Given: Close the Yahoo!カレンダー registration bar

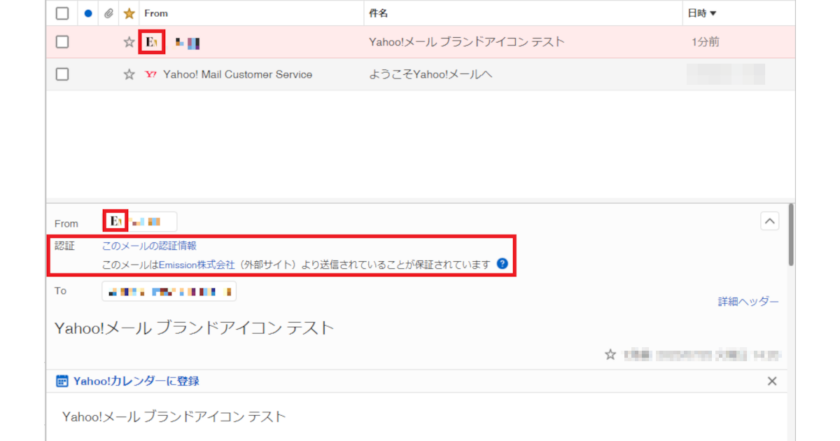Looking at the screenshot, I should pos(771,381).
